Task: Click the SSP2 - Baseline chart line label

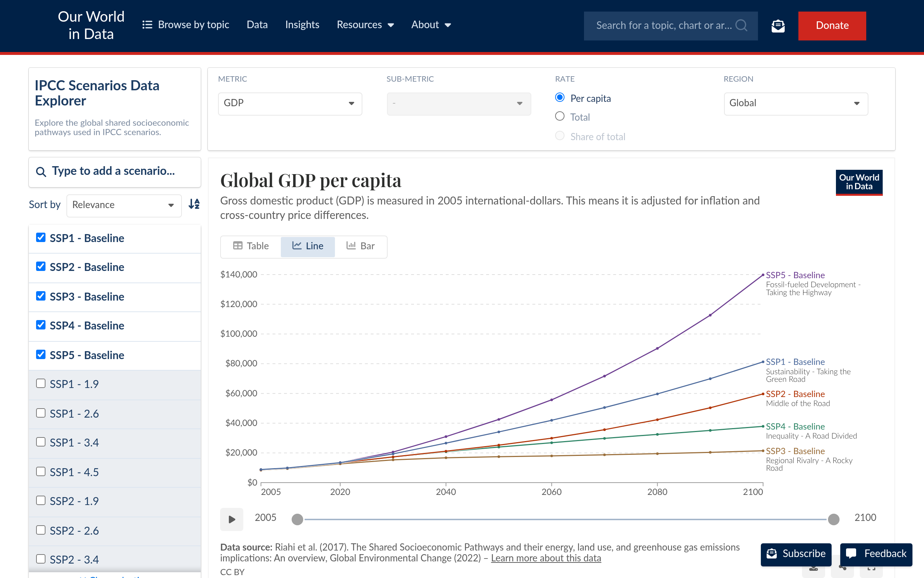Action: 796,394
